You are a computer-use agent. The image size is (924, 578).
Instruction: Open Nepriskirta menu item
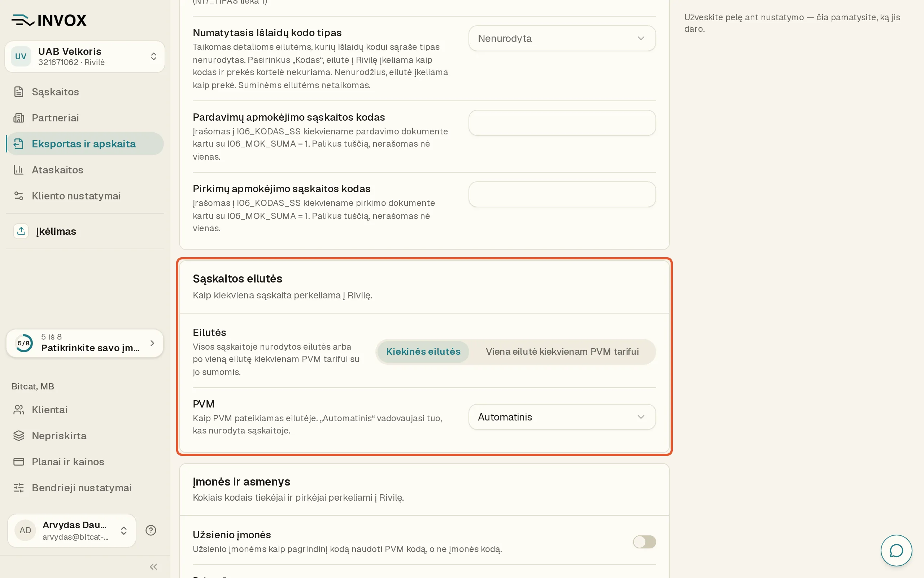point(85,436)
